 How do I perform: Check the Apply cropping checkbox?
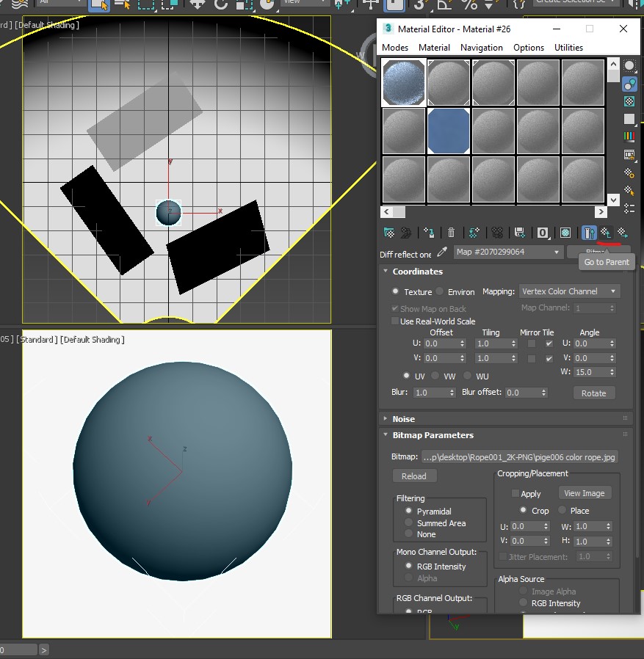pos(515,494)
